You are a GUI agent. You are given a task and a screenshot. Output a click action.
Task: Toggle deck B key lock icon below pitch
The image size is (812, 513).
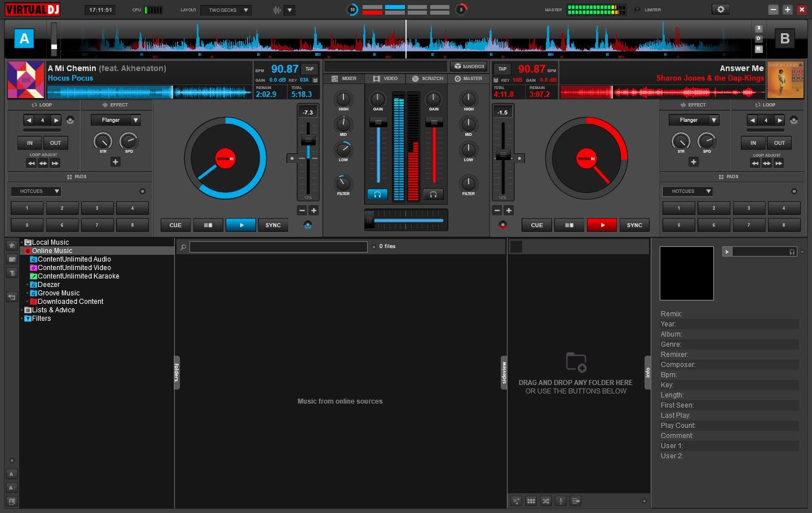502,225
